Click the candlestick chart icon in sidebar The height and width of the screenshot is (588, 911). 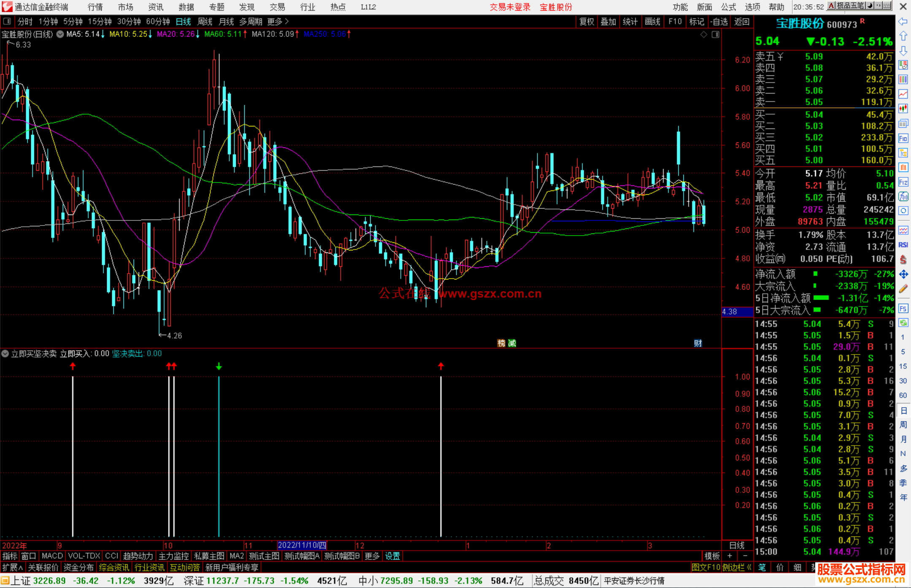click(903, 109)
